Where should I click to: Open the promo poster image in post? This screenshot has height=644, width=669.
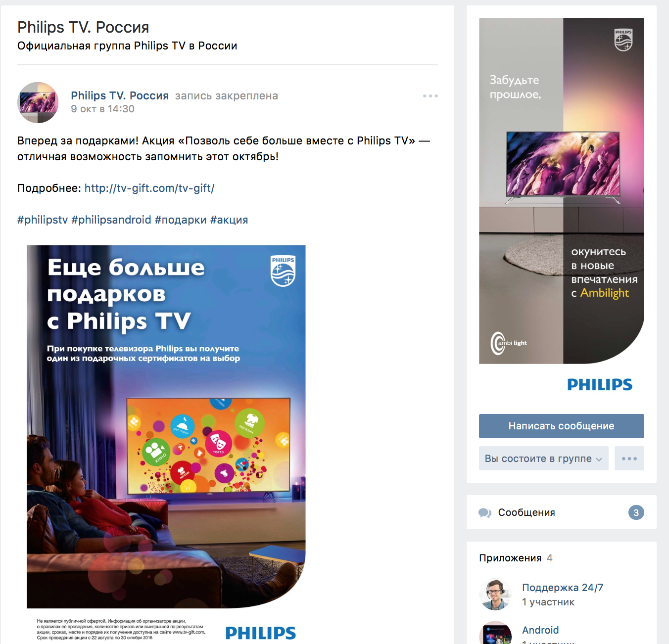click(166, 443)
